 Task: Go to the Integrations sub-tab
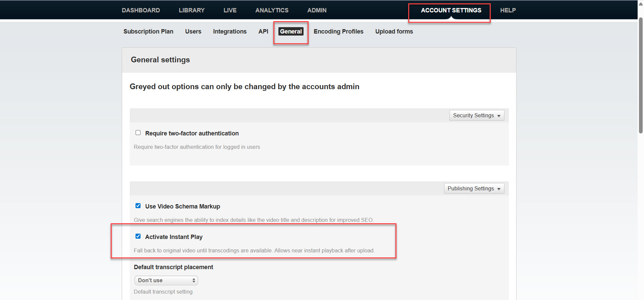pos(230,32)
